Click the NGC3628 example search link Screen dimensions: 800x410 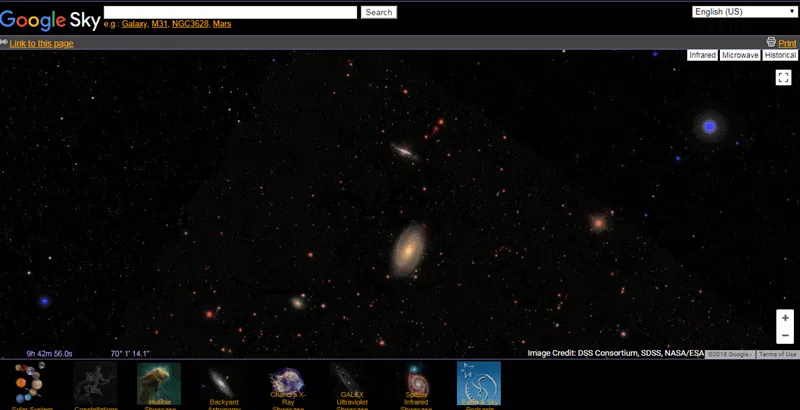(x=189, y=24)
